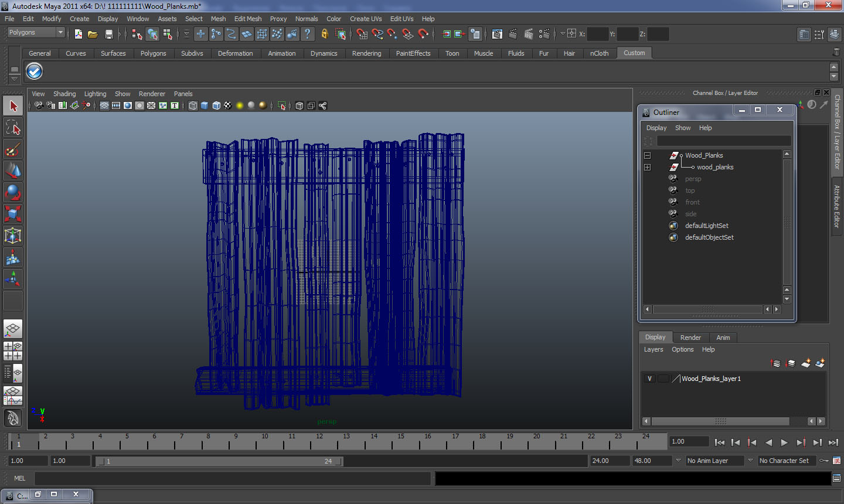Screen dimensions: 844x504
Task: Click the MEL command line input
Action: (x=233, y=478)
